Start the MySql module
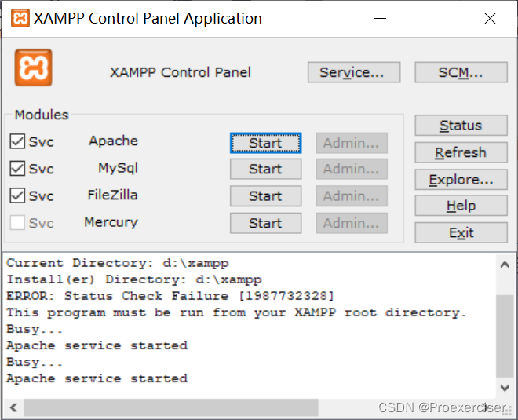This screenshot has height=420, width=518. (x=265, y=169)
